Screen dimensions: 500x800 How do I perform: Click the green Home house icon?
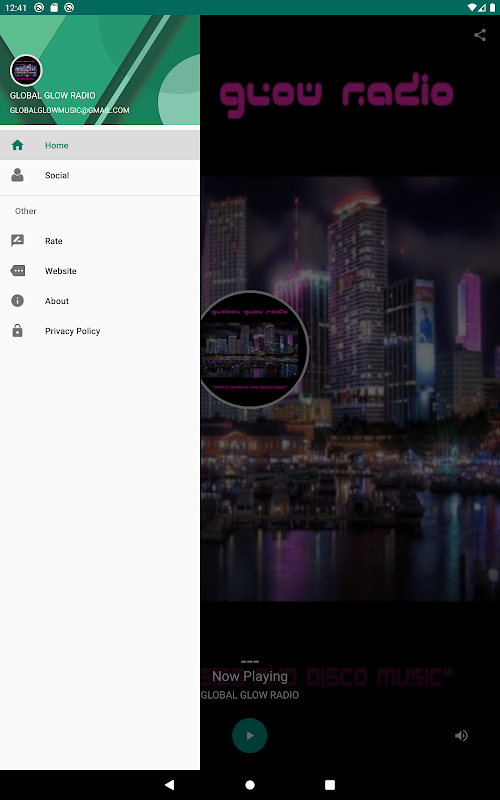click(17, 145)
